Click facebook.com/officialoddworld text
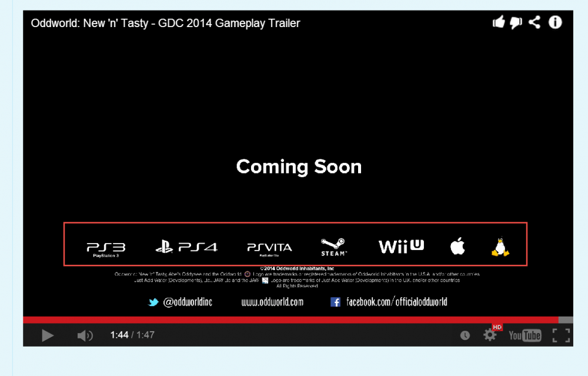Viewport: 588px width, 376px height. coord(397,302)
